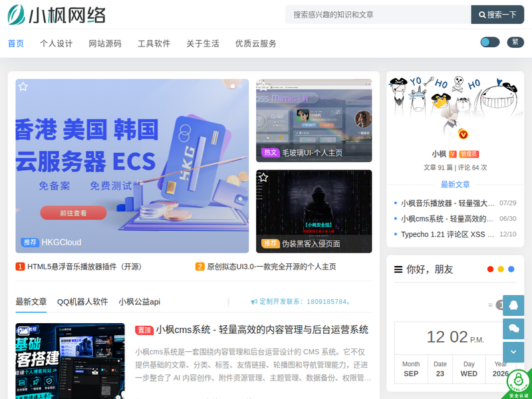Click the 定制开发联系 announcement text
This screenshot has width=532, height=399.
click(306, 302)
